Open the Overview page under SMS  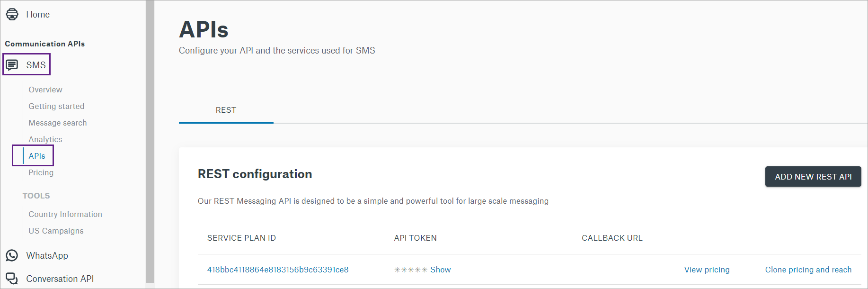45,90
